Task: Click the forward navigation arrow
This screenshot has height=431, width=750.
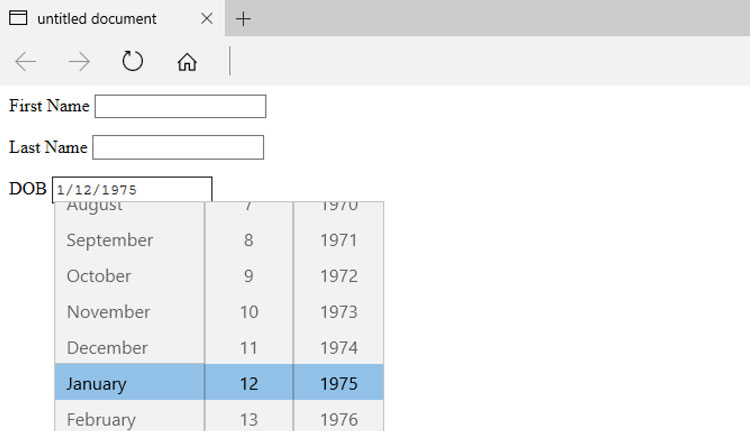Action: pyautogui.click(x=79, y=62)
